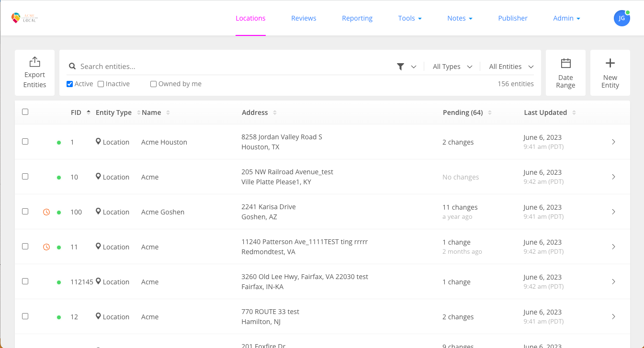This screenshot has height=348, width=644.
Task: Click the orange pending clock icon on Acme Goshen row
Action: pos(46,212)
